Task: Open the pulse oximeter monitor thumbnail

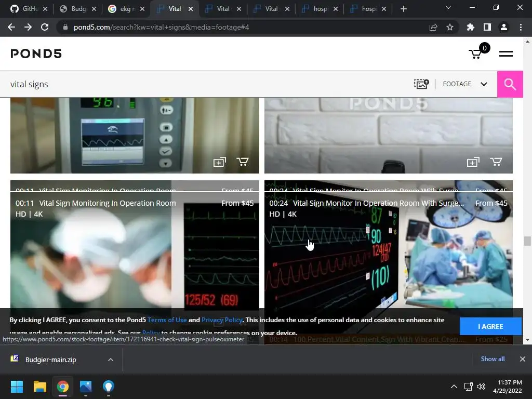Action: [x=135, y=136]
